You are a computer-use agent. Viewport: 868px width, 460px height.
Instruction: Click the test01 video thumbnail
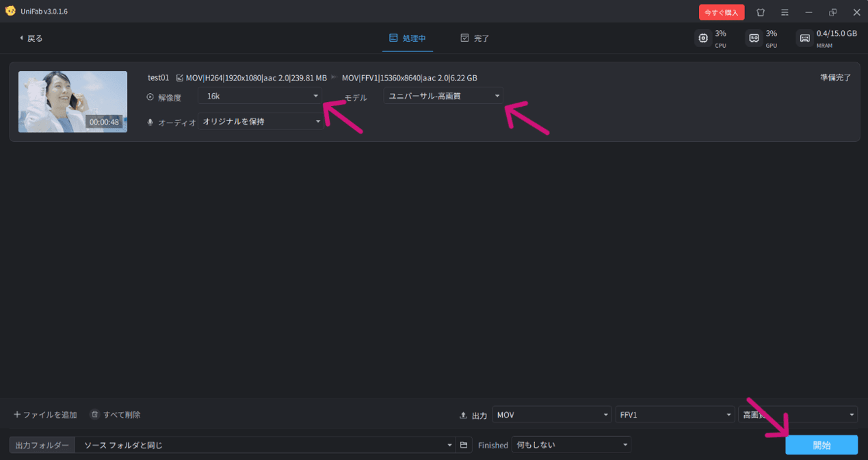73,102
